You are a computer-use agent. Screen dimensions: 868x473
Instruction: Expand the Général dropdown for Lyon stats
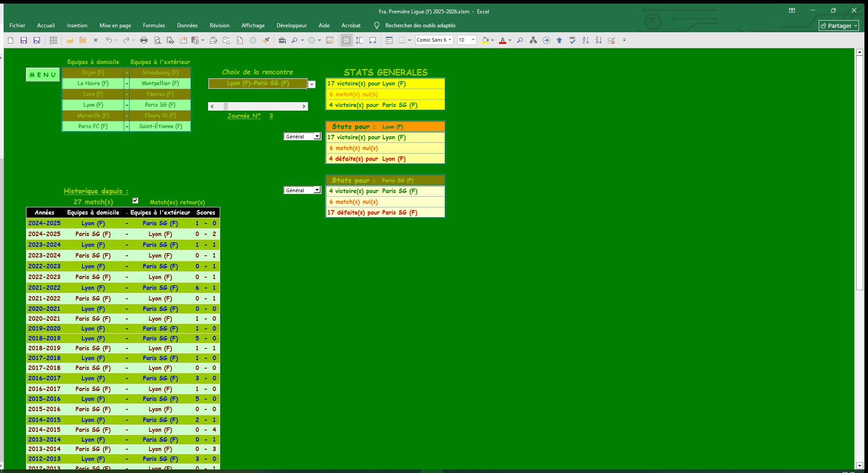pos(317,137)
